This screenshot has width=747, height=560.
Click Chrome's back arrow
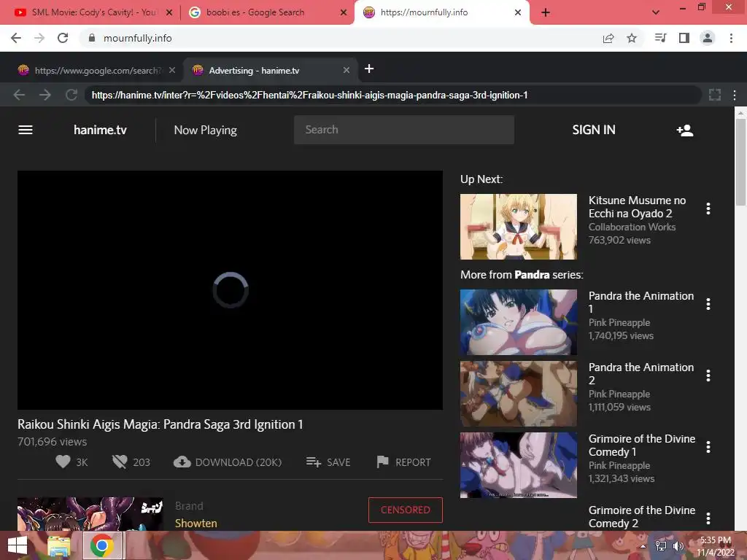tap(16, 38)
